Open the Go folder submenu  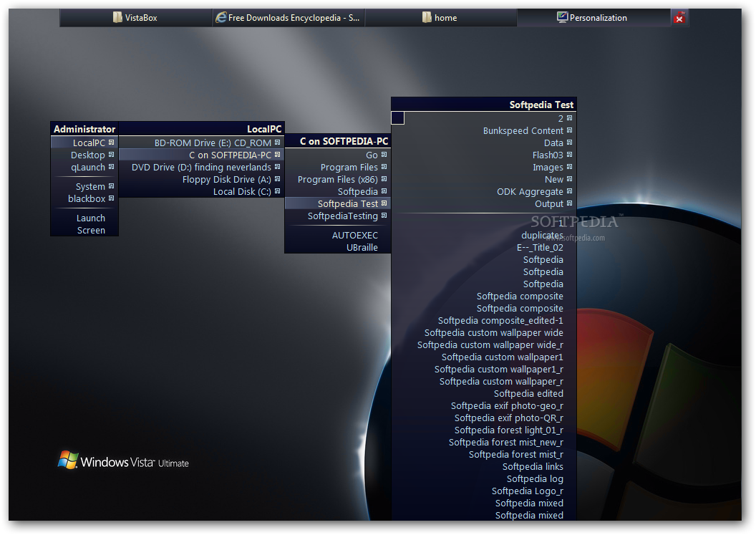[337, 155]
